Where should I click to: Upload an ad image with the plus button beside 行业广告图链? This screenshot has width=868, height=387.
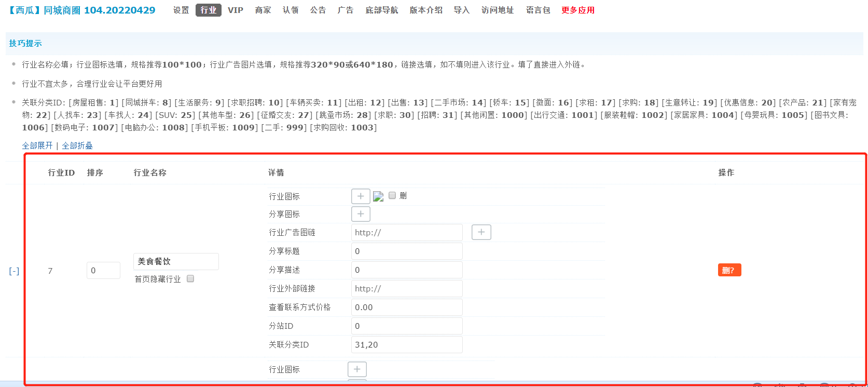click(x=481, y=232)
